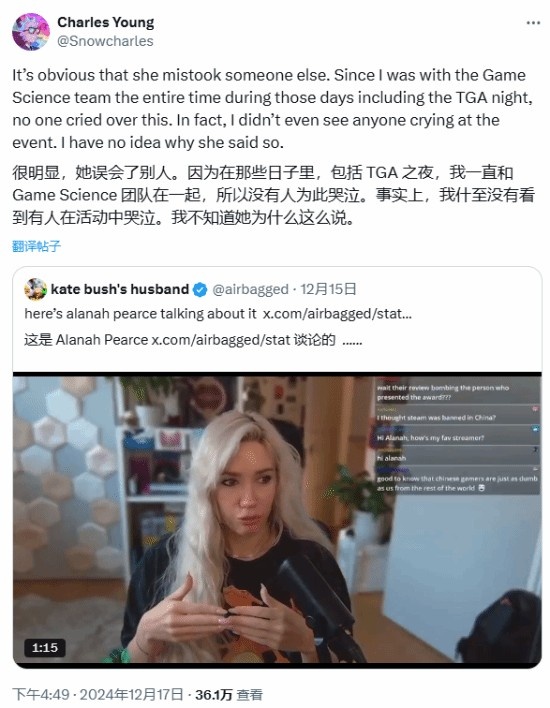Click the kate bush's husband display name
The image size is (550, 708).
point(120,289)
